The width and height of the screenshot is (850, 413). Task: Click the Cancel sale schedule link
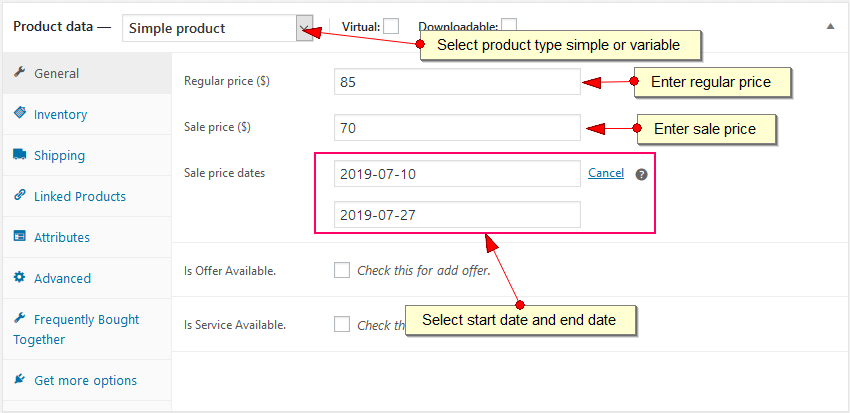(x=606, y=173)
